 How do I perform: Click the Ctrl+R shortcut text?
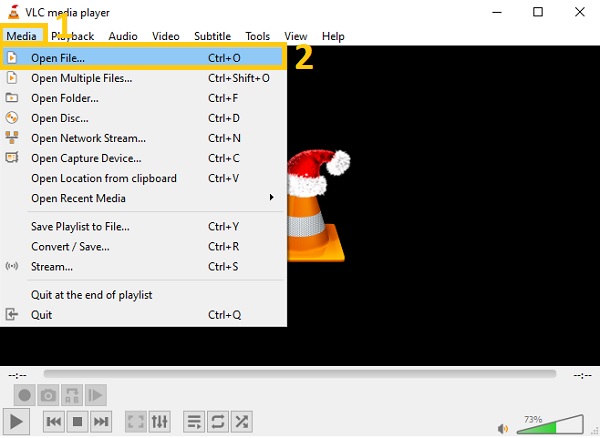[223, 246]
